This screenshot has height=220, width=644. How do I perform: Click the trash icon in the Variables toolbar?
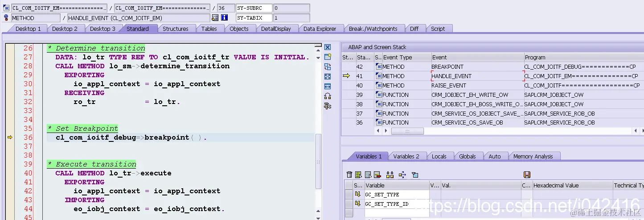[x=349, y=174]
